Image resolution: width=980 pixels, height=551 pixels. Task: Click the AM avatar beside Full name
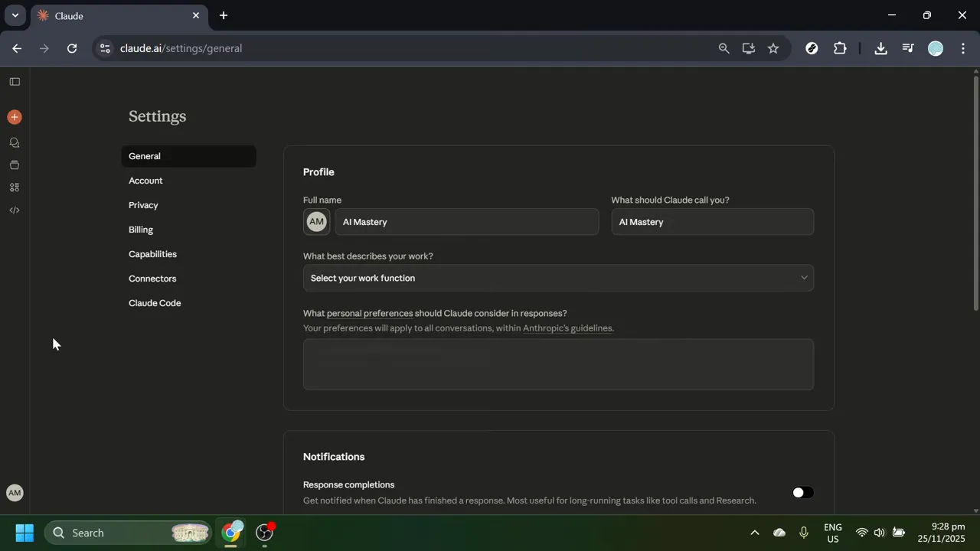316,222
